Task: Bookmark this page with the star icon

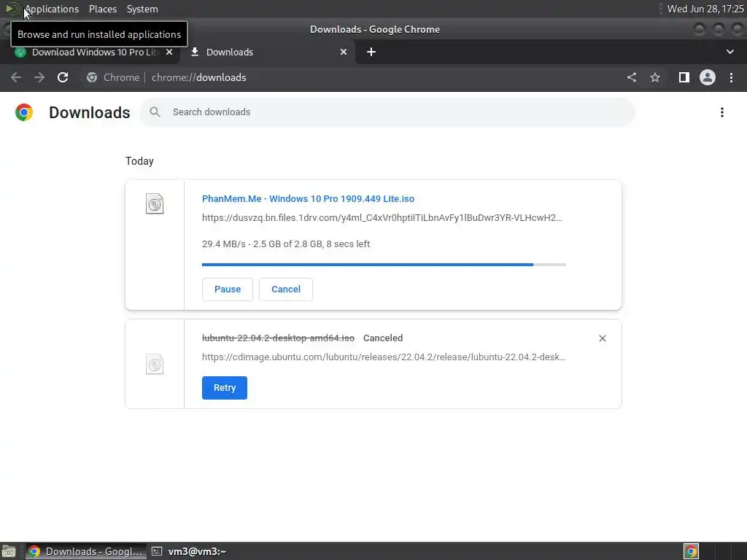Action: point(655,77)
